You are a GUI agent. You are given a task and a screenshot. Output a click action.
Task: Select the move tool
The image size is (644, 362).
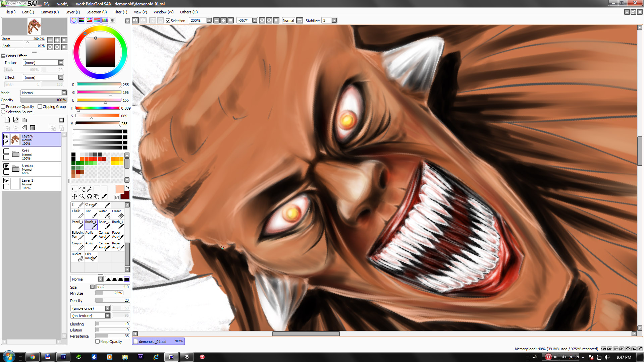click(74, 196)
